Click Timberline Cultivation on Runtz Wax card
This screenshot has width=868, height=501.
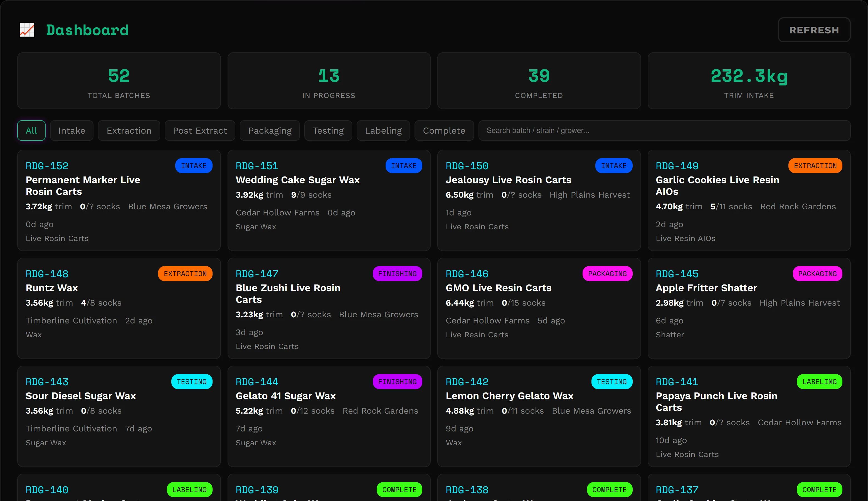(71, 321)
